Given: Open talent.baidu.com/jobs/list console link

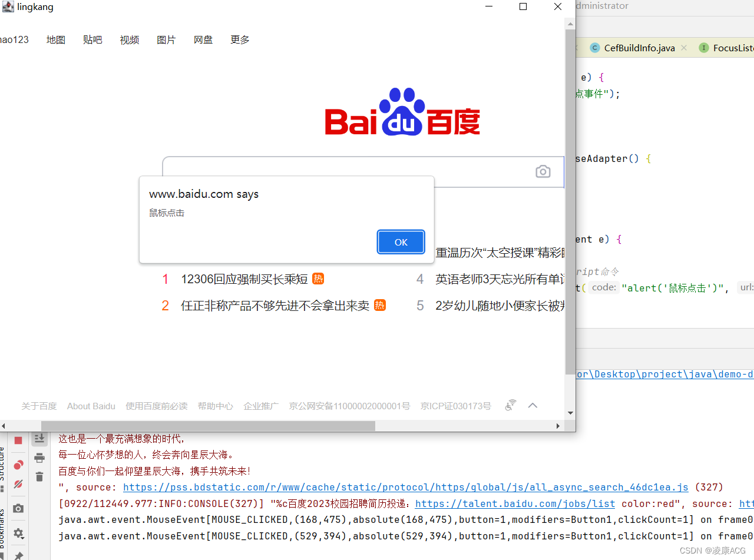Looking at the screenshot, I should click(x=515, y=503).
